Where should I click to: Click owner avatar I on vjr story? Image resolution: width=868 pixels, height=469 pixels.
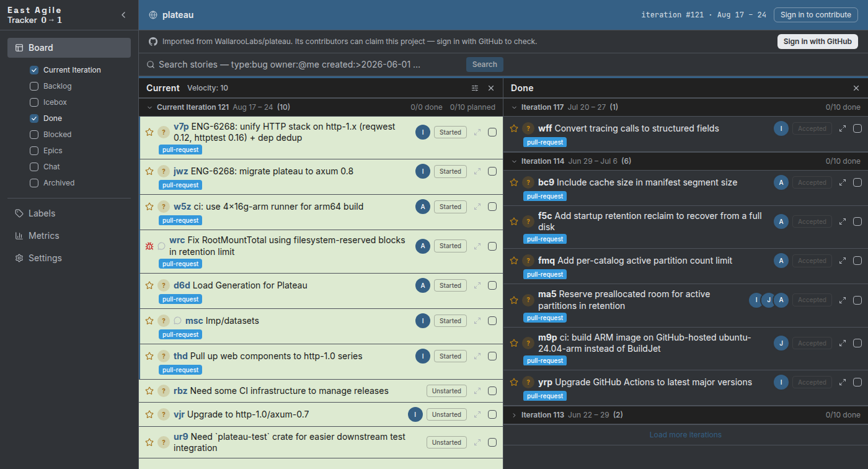[415, 414]
